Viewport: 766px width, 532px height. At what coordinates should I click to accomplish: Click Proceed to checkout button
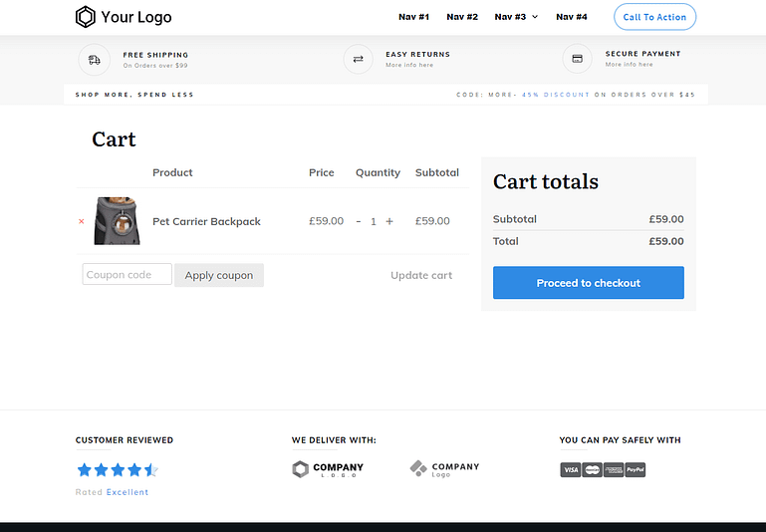(x=588, y=283)
